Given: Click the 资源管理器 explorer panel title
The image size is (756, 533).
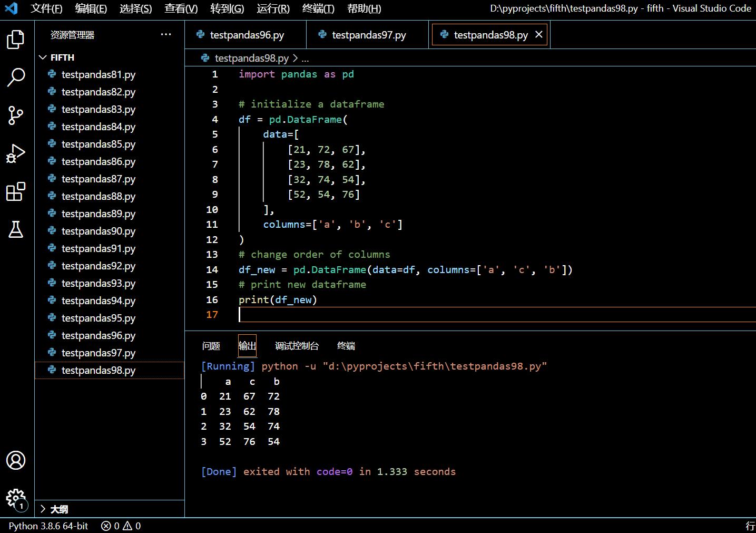Looking at the screenshot, I should pos(73,35).
